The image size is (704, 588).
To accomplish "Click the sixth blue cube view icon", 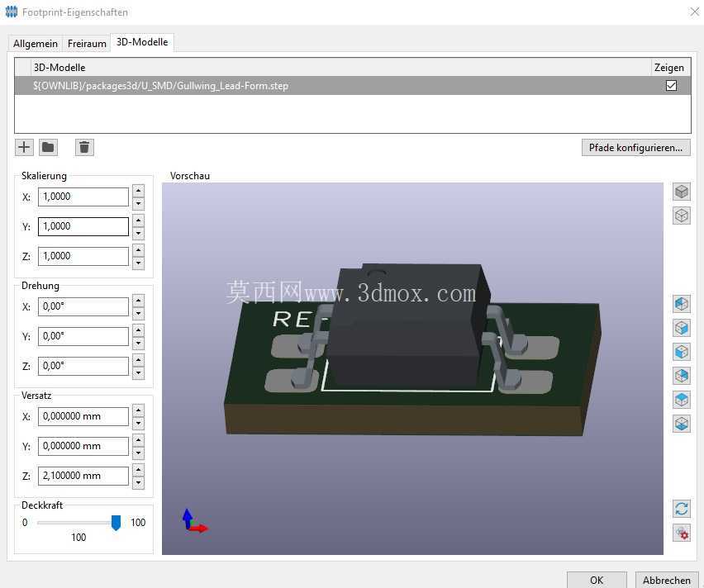I will click(682, 424).
